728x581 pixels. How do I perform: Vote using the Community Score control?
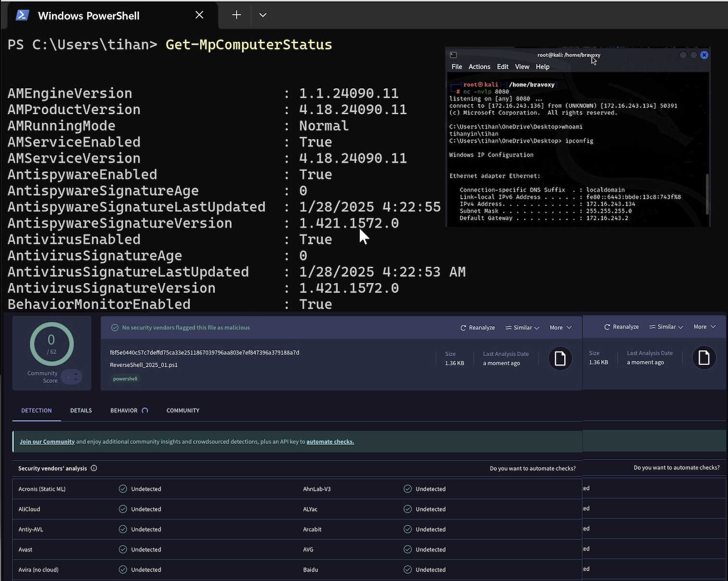[72, 377]
